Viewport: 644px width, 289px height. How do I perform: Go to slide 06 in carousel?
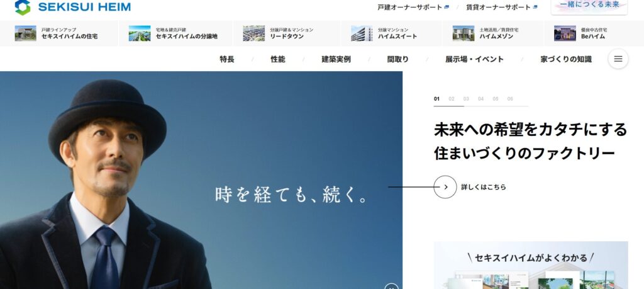click(510, 99)
